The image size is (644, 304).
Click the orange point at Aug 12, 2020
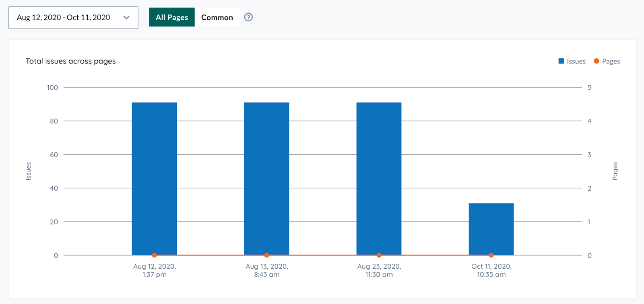coord(154,255)
